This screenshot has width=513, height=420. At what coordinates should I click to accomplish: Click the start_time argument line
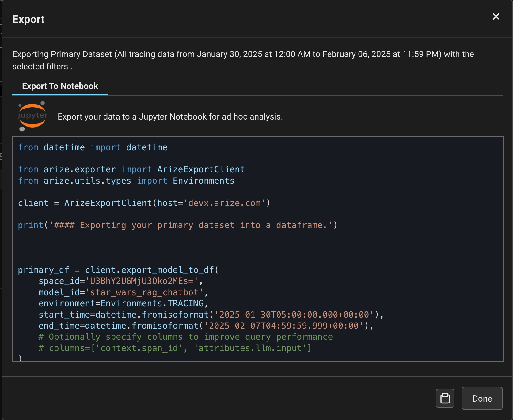click(211, 315)
